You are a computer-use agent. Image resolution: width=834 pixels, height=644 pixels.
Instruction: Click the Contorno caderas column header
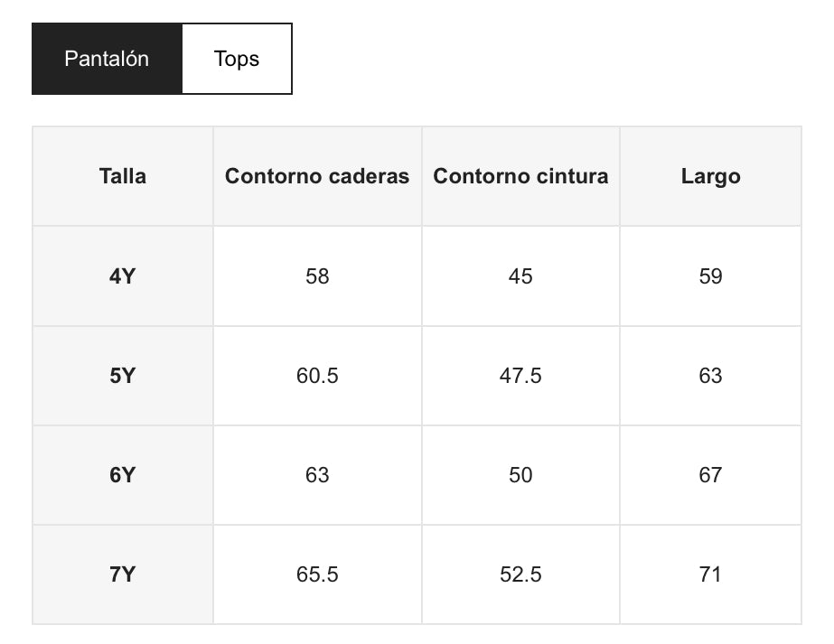[317, 176]
